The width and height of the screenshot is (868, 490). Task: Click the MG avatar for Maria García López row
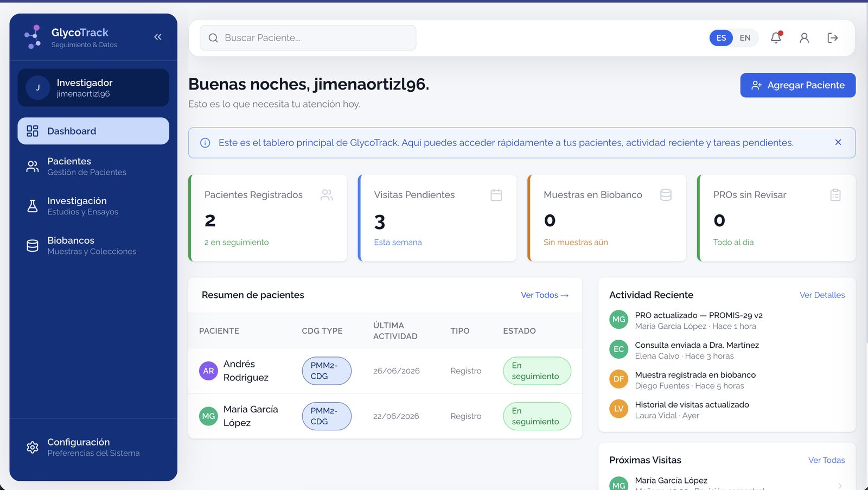[x=208, y=416]
